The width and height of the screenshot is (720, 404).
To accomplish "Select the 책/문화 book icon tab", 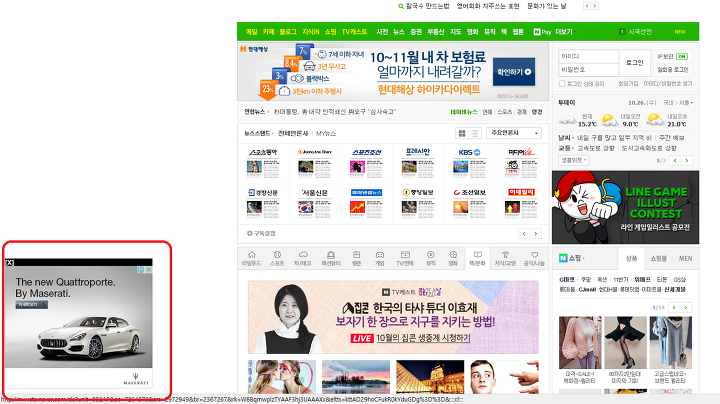I will tap(478, 258).
